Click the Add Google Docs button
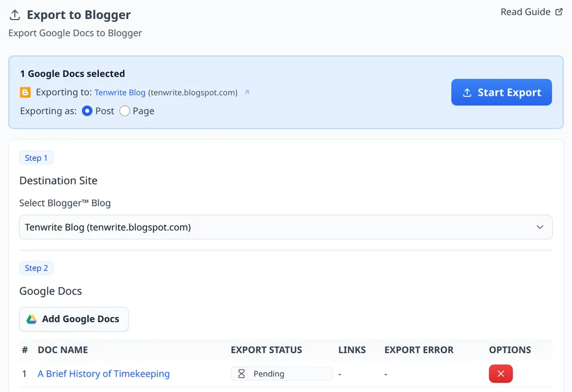Image resolution: width=572 pixels, height=392 pixels. (74, 319)
